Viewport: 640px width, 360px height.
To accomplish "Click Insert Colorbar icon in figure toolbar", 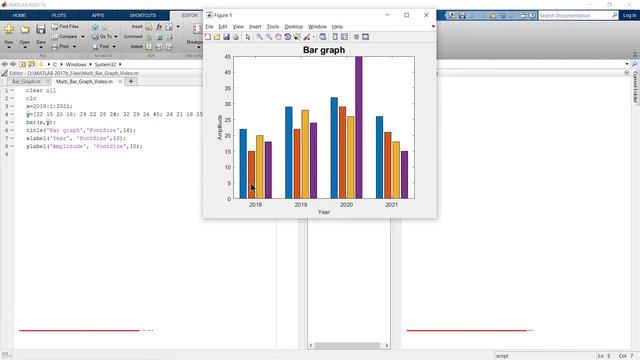I will pyautogui.click(x=335, y=37).
